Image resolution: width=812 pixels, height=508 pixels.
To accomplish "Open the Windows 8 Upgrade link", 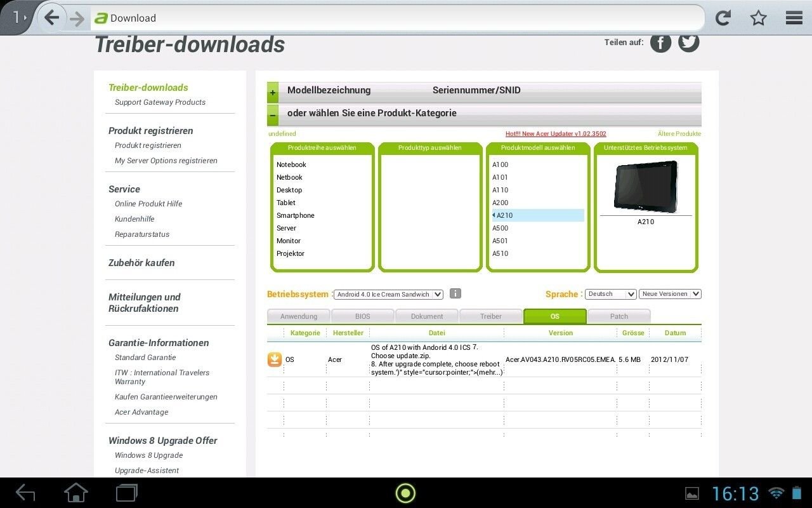I will point(148,455).
